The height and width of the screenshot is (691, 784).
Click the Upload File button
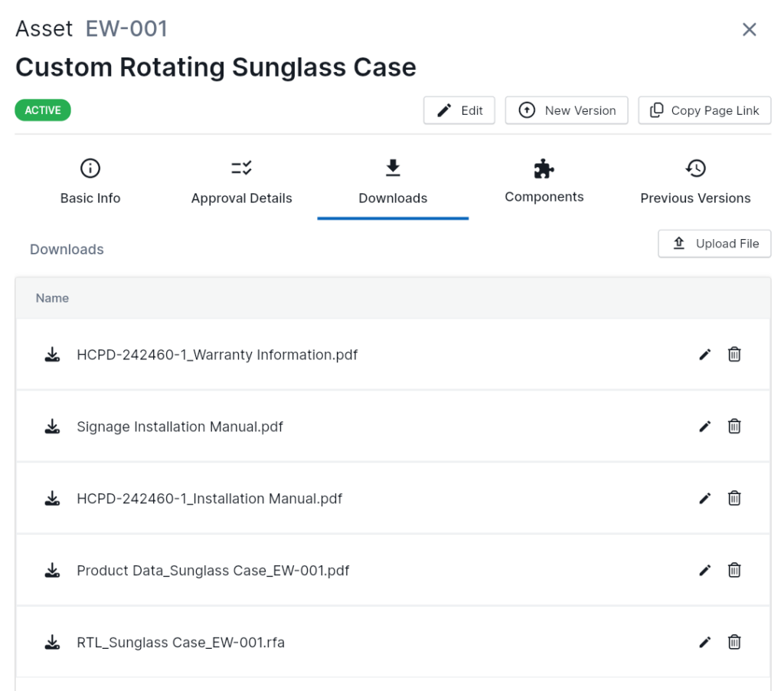714,244
